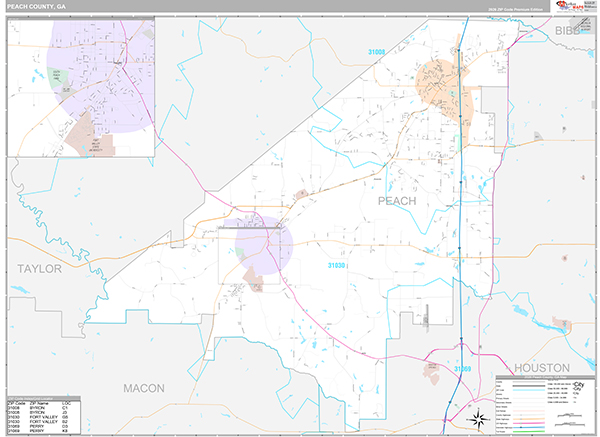Select the PEACH county label

[397, 201]
